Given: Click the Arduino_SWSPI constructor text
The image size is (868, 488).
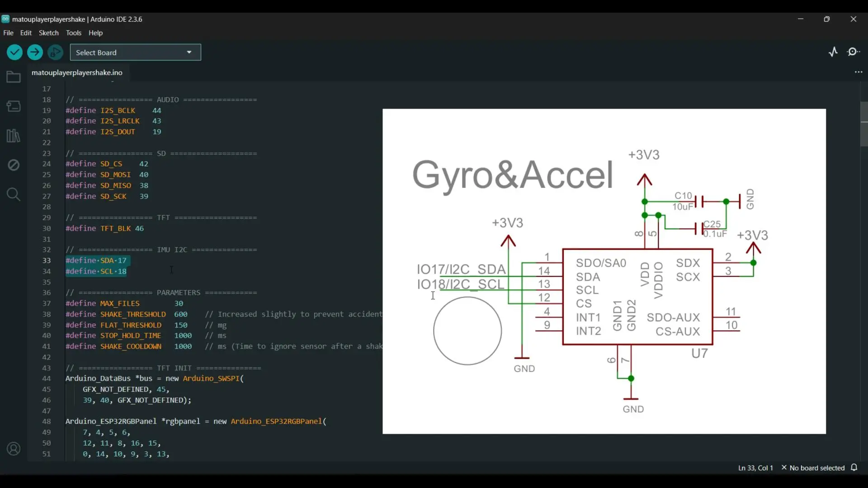Looking at the screenshot, I should (211, 379).
